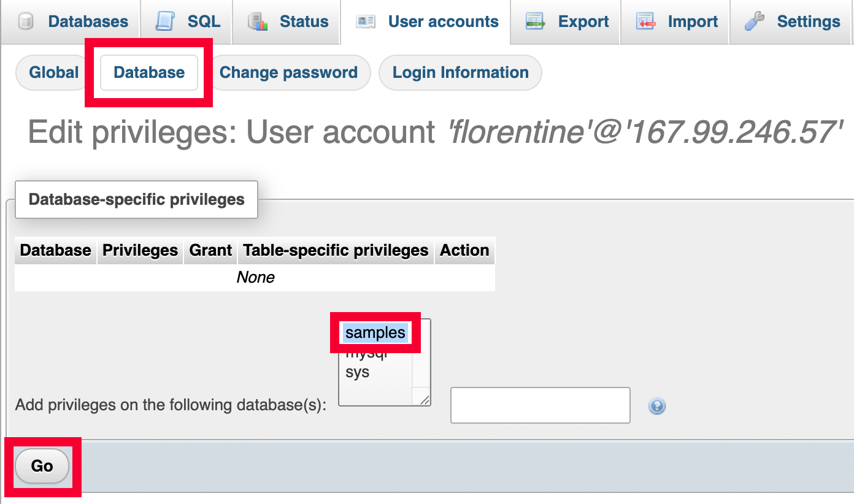
Task: Click the Databases cylinder icon
Action: point(26,22)
